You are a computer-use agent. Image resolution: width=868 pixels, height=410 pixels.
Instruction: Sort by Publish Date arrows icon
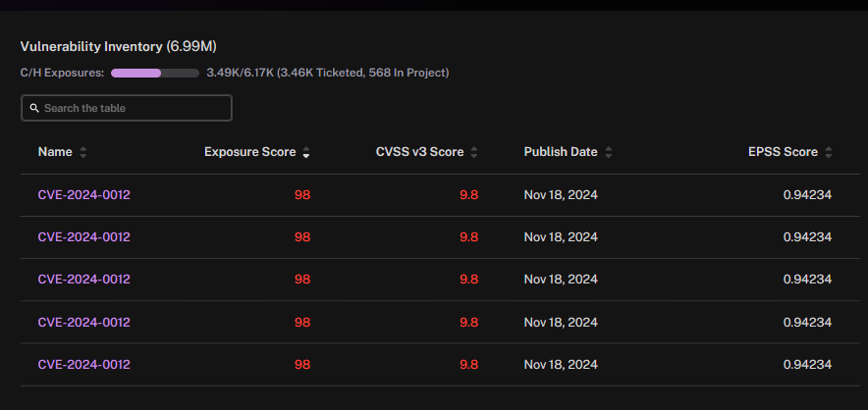tap(609, 152)
